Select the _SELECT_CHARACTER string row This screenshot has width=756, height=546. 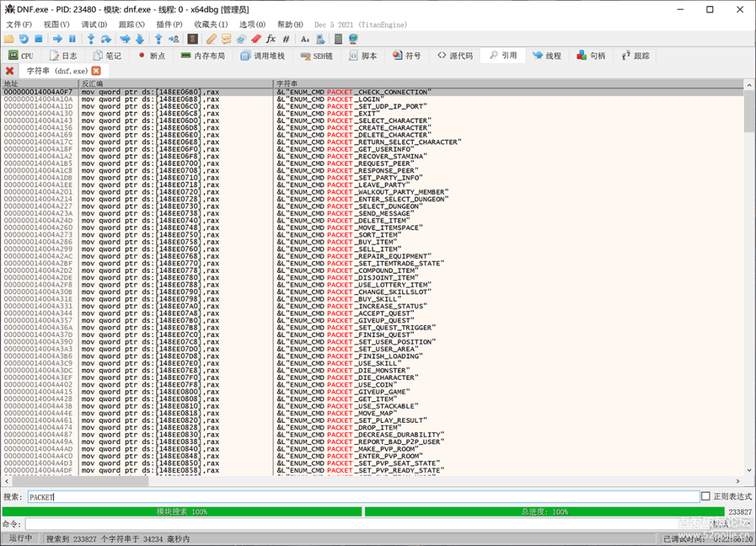[372, 120]
